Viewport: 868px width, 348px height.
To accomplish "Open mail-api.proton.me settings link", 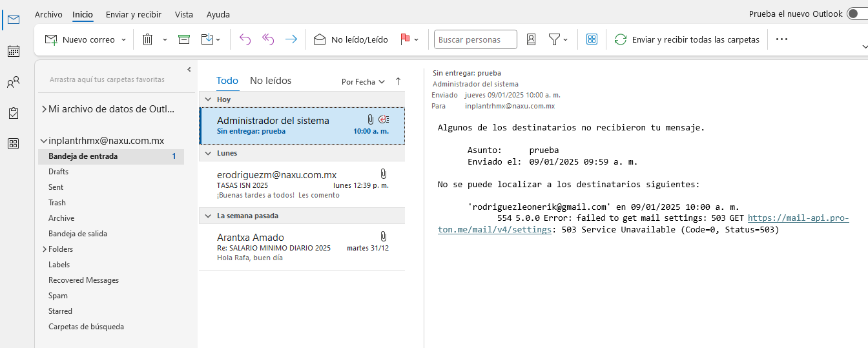I will 643,224.
